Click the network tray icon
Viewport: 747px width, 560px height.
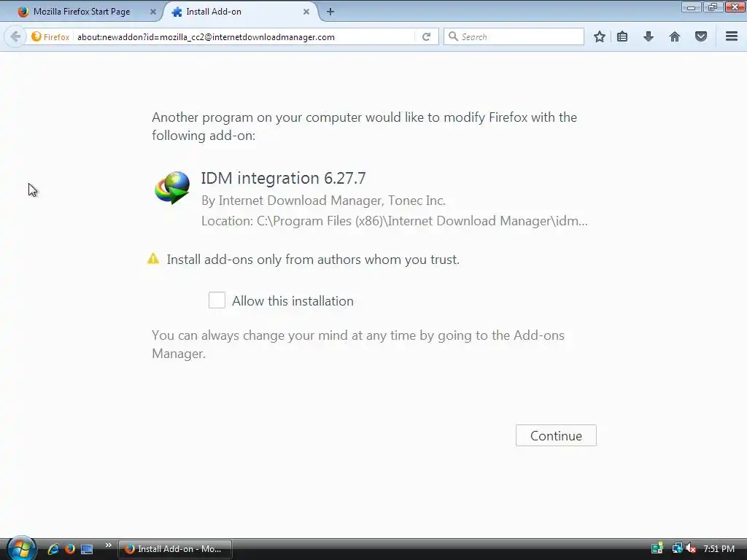coord(677,548)
